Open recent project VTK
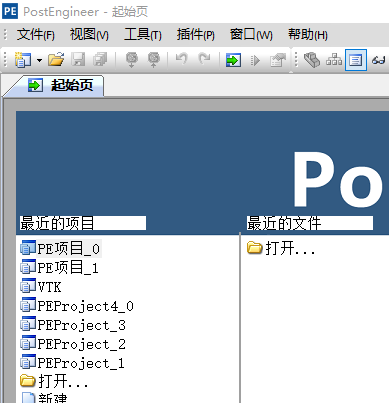This screenshot has height=403, width=389. click(x=41, y=286)
